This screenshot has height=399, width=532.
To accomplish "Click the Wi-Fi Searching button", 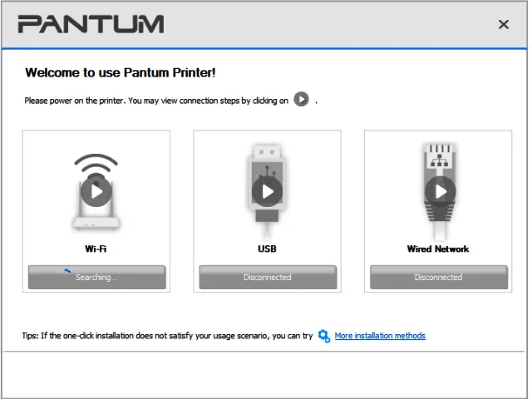I will [x=96, y=278].
